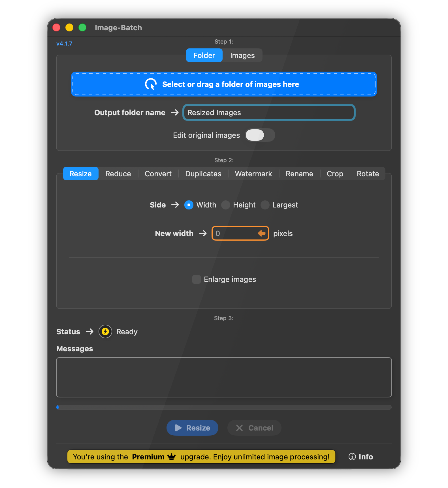
Task: Open the Reduce tab
Action: coord(118,174)
